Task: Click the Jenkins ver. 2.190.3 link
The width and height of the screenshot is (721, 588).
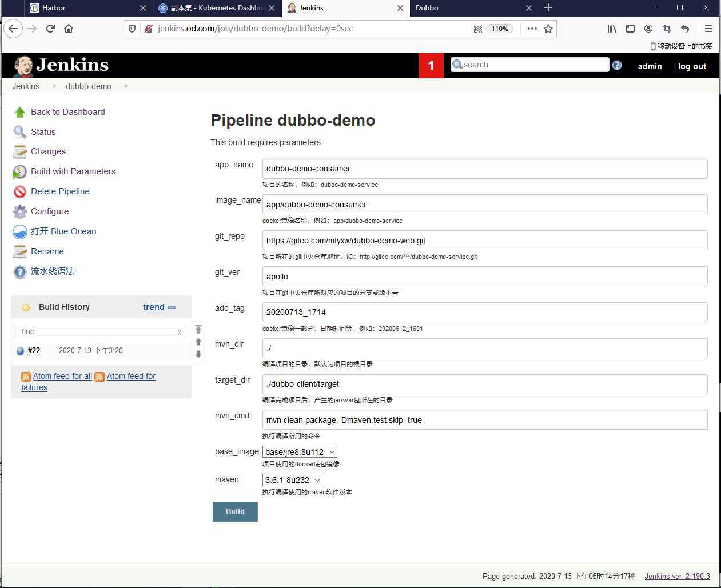Action: [x=678, y=576]
